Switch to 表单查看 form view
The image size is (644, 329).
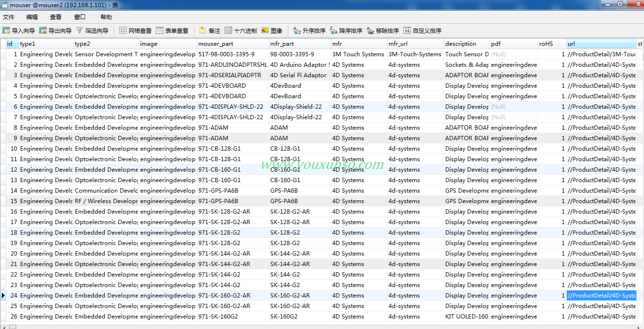pyautogui.click(x=172, y=31)
